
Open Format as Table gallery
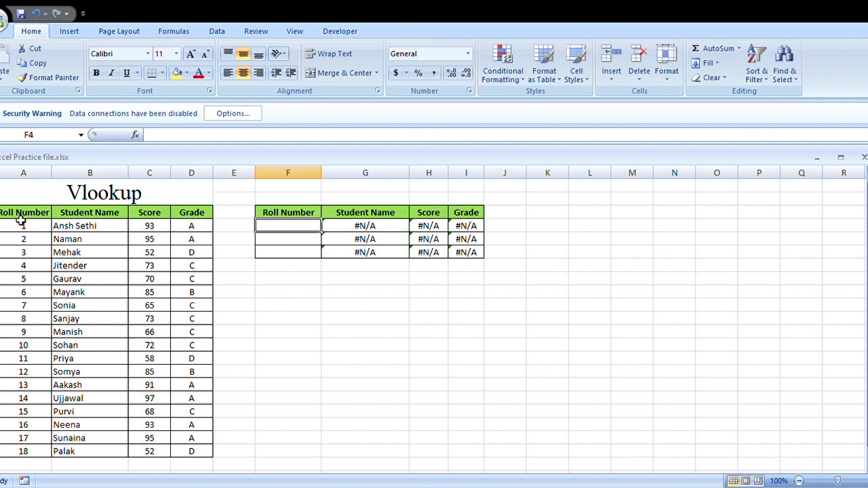[x=544, y=64]
